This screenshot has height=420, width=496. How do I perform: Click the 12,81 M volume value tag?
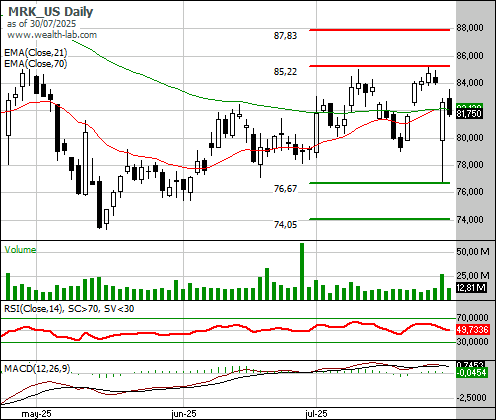(471, 287)
